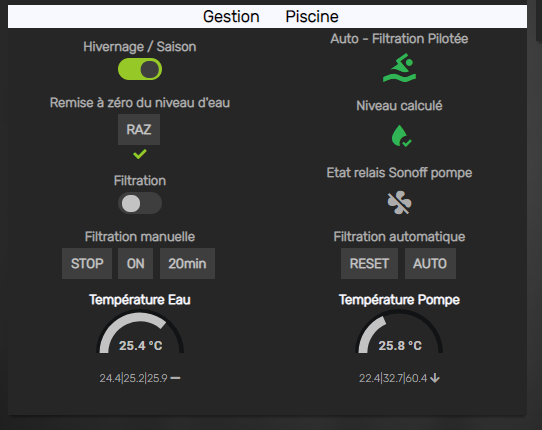Image resolution: width=542 pixels, height=430 pixels.
Task: Click the Auto - Filtration Pilotée label
Action: pos(399,39)
